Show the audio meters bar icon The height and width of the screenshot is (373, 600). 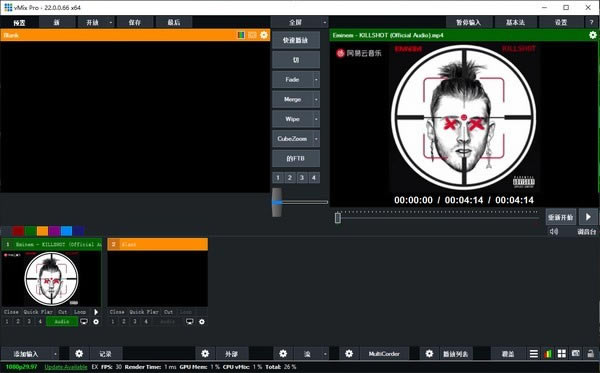tap(548, 353)
